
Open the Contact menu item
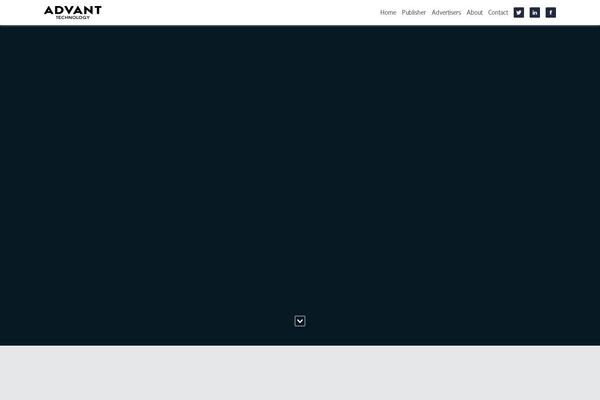click(x=498, y=13)
